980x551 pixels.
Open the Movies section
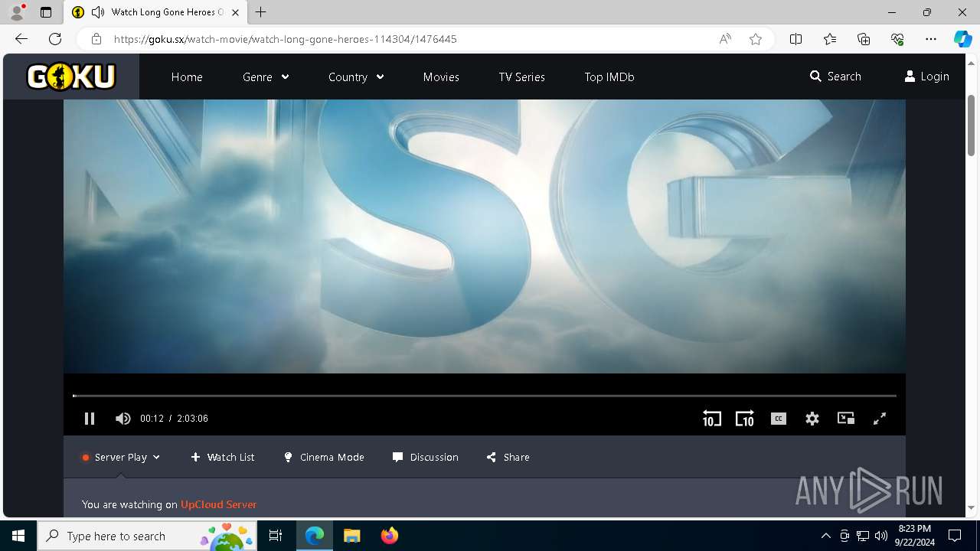click(441, 77)
